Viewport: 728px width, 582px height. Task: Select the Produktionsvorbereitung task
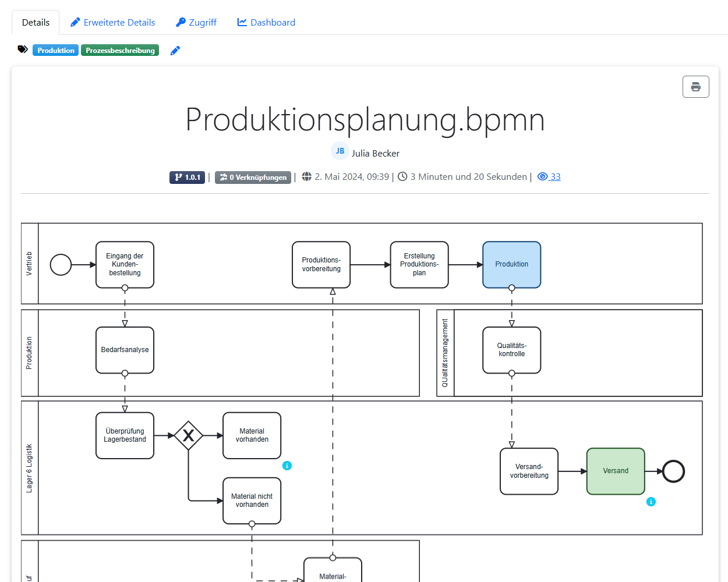321,265
